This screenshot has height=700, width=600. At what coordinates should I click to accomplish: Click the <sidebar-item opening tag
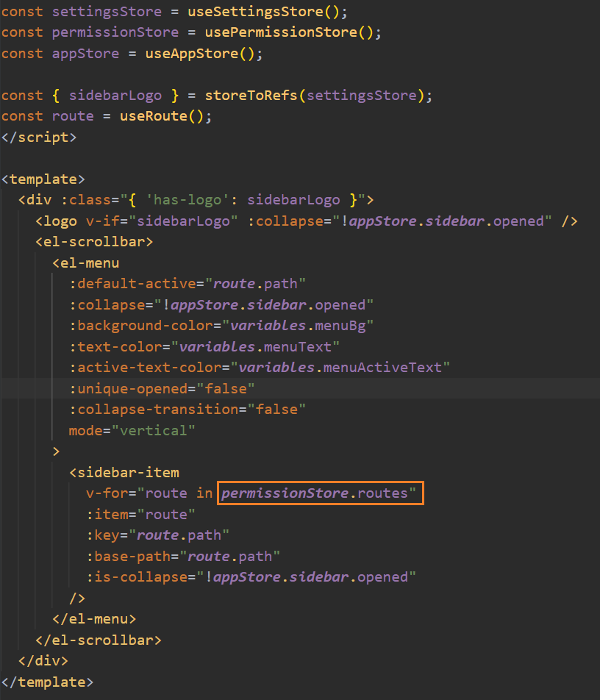click(x=124, y=472)
